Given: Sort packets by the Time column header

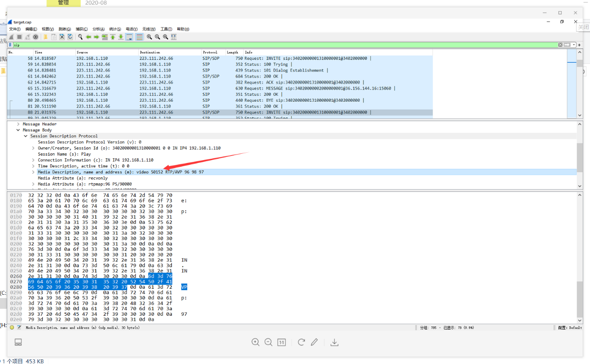Looking at the screenshot, I should (x=54, y=52).
